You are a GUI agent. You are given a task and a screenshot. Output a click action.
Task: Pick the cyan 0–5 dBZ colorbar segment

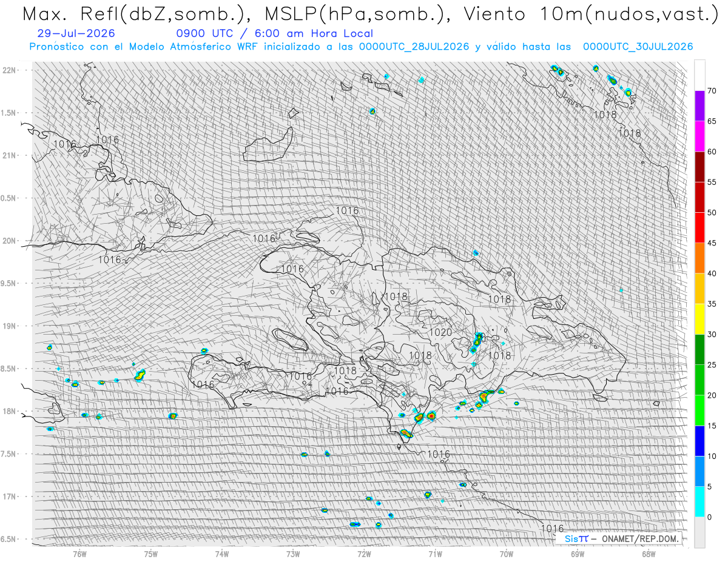(699, 501)
